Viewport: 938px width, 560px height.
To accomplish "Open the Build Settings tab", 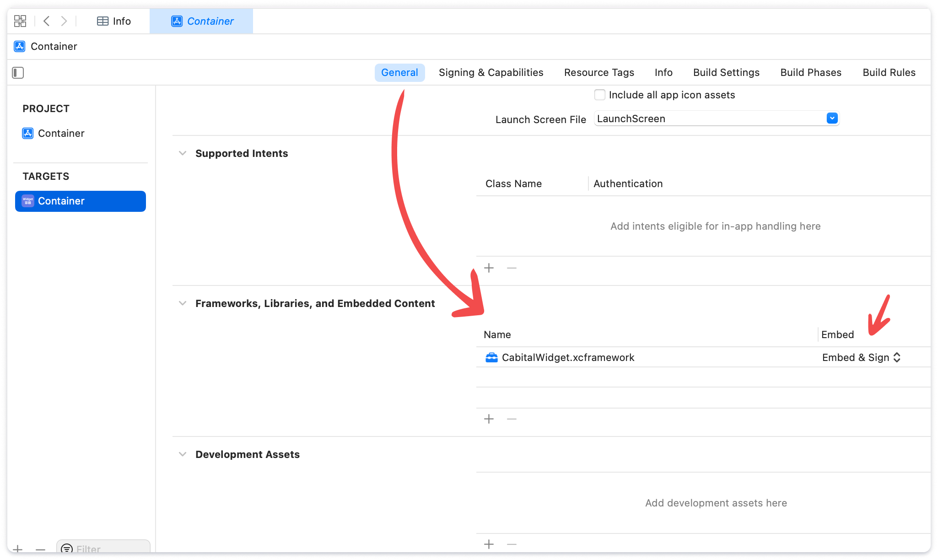I will [726, 73].
